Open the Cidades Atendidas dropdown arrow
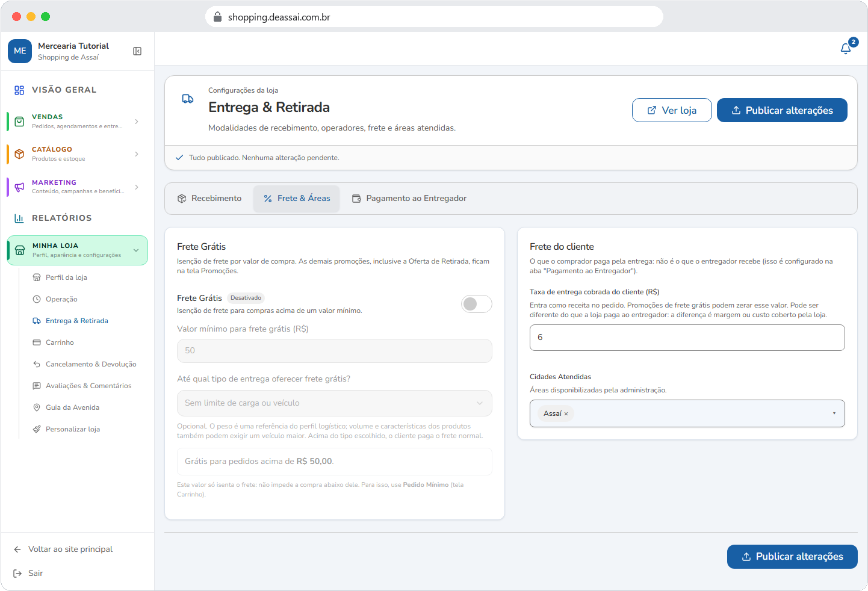The image size is (868, 591). (834, 413)
